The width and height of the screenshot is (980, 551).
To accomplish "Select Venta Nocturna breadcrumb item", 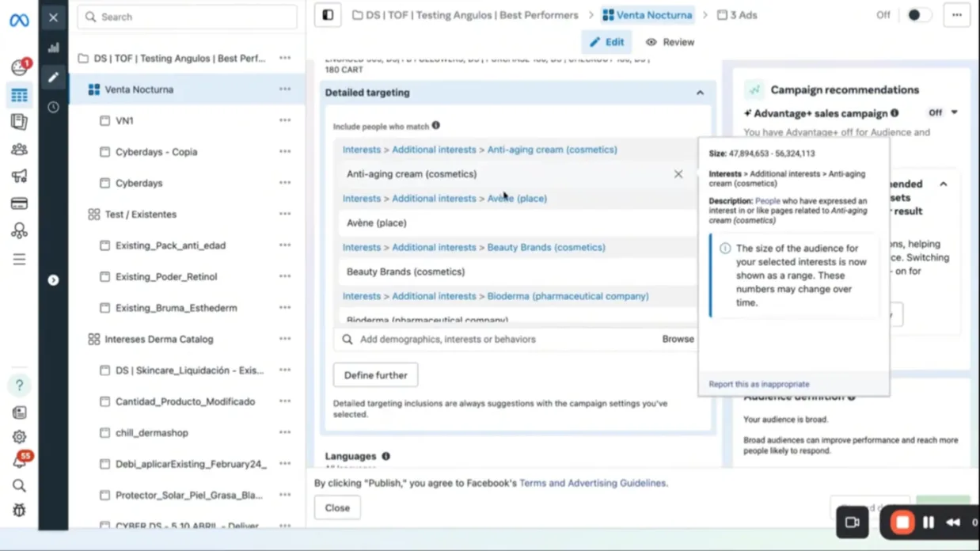I will pyautogui.click(x=648, y=15).
